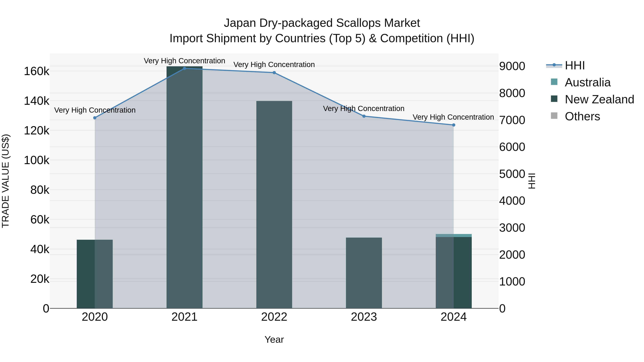This screenshot has height=362, width=644.
Task: Click the 5000 HHI axis tick
Action: (512, 174)
